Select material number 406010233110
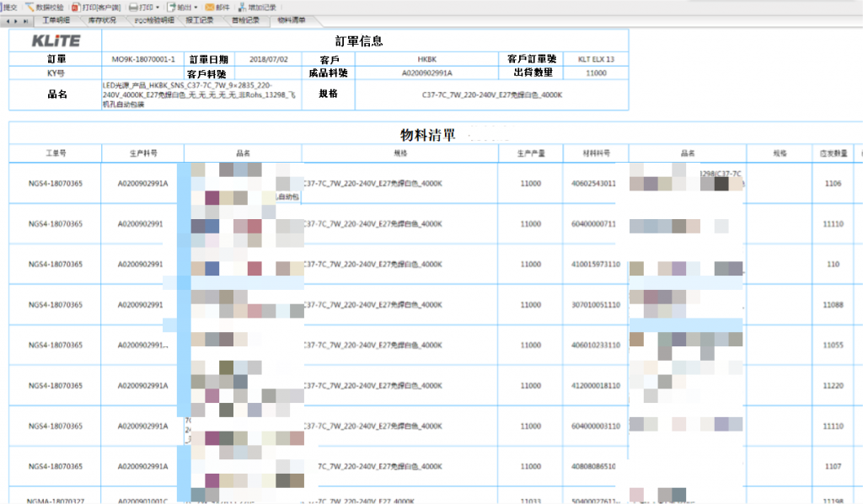Viewport: 863px width, 504px height. pos(596,346)
